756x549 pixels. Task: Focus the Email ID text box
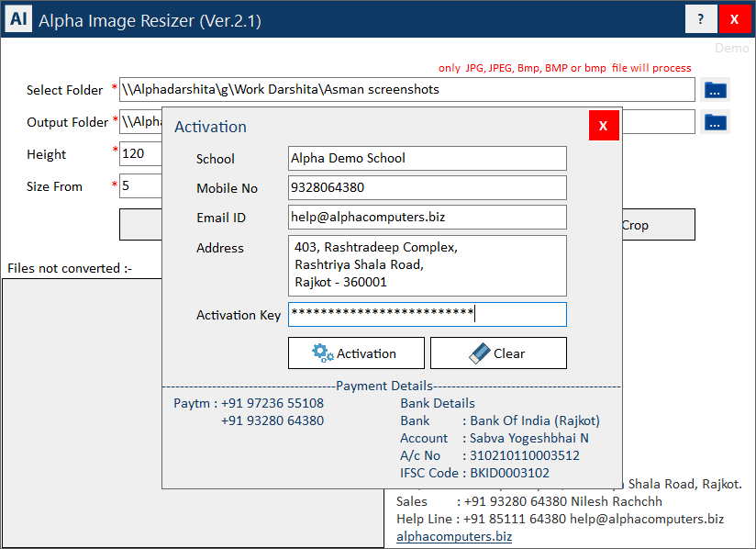427,218
